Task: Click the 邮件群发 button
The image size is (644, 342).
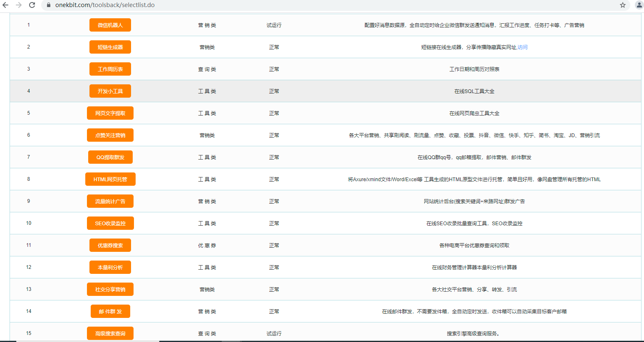Action: 110,311
